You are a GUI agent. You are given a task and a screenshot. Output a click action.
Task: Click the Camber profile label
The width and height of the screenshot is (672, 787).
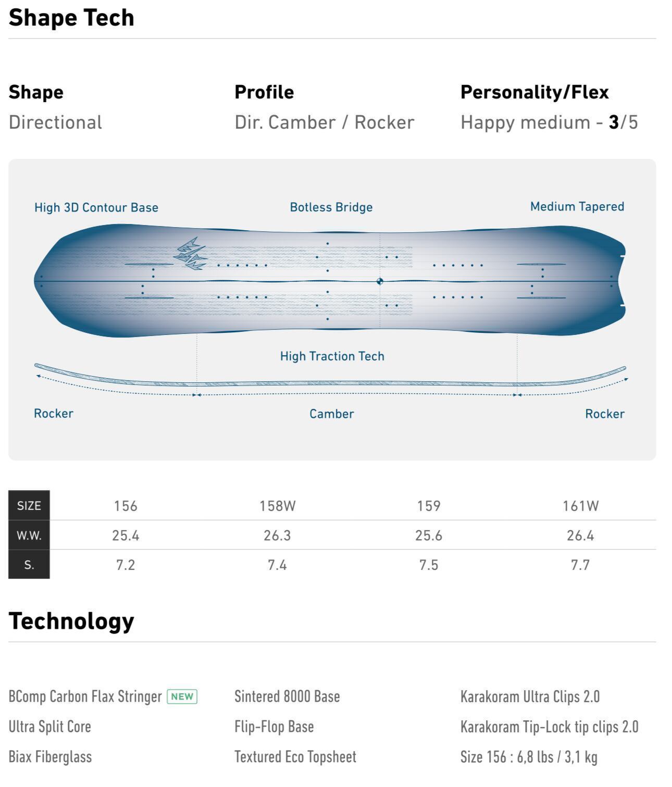(x=332, y=414)
